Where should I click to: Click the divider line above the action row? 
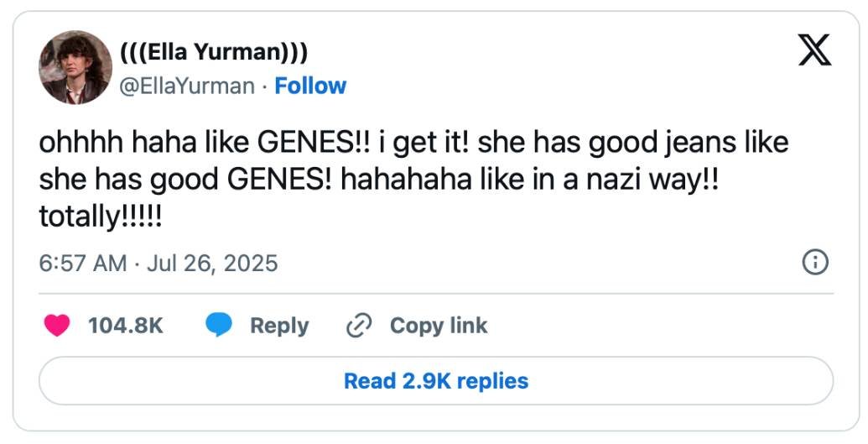[436, 294]
